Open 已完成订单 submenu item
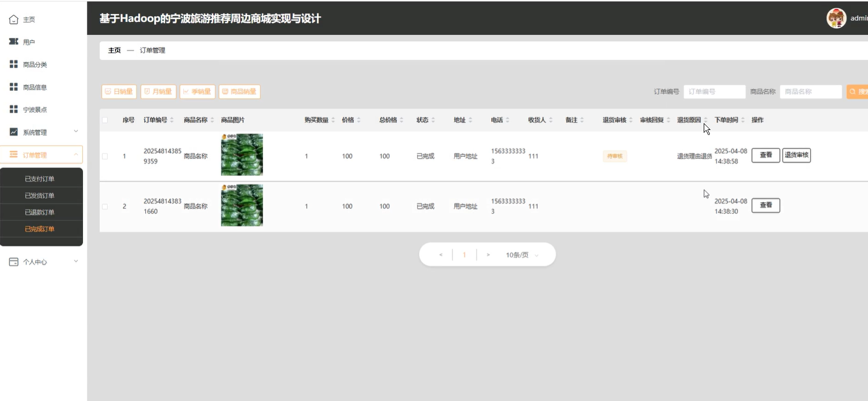868x401 pixels. pos(40,229)
